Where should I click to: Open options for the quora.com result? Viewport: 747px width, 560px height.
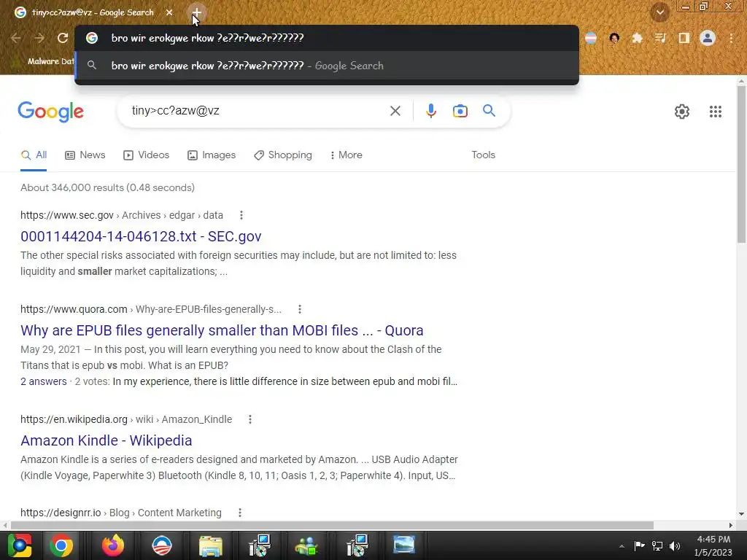point(300,309)
